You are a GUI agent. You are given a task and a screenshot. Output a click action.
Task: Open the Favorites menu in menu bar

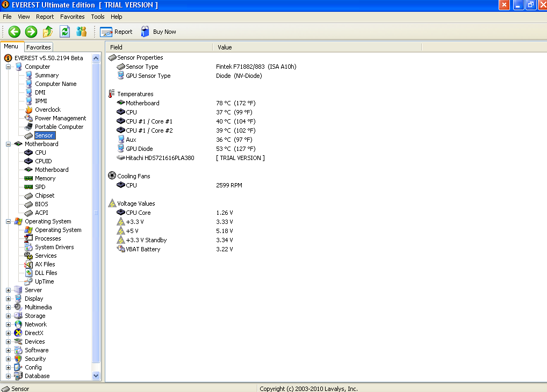click(x=72, y=17)
